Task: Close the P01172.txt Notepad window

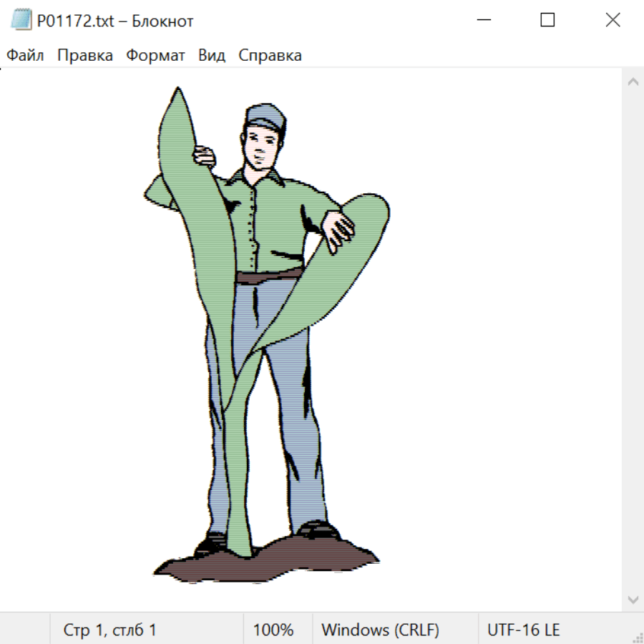Action: pyautogui.click(x=613, y=21)
